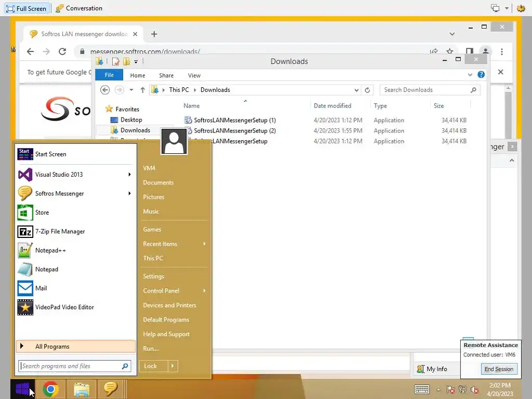Click the Search programs and files box
This screenshot has width=532, height=399.
[x=75, y=366]
